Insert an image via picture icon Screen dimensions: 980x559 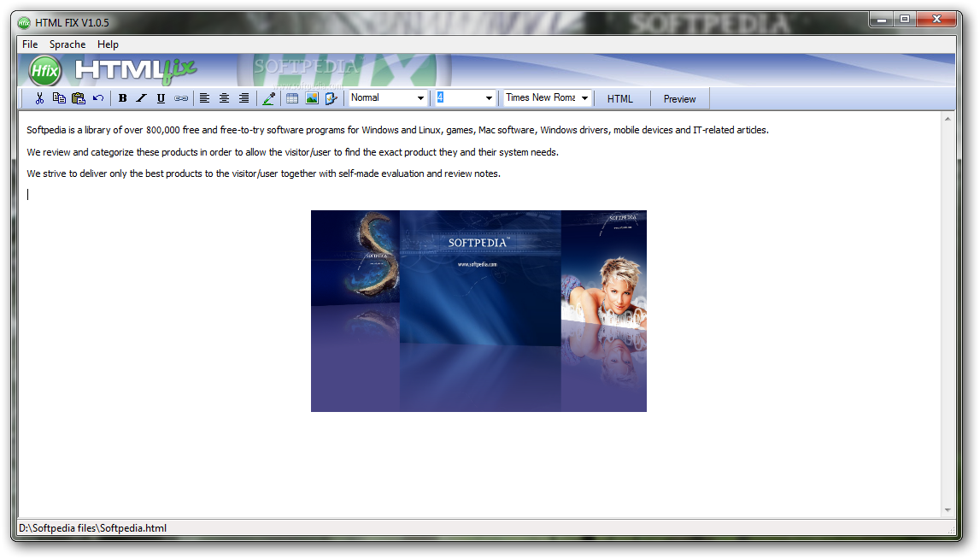(311, 98)
